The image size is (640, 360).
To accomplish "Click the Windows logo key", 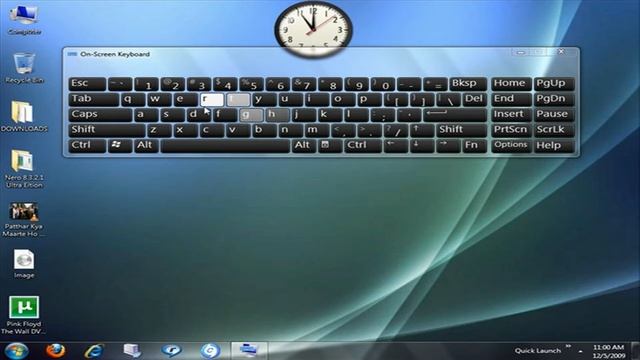I will point(120,146).
